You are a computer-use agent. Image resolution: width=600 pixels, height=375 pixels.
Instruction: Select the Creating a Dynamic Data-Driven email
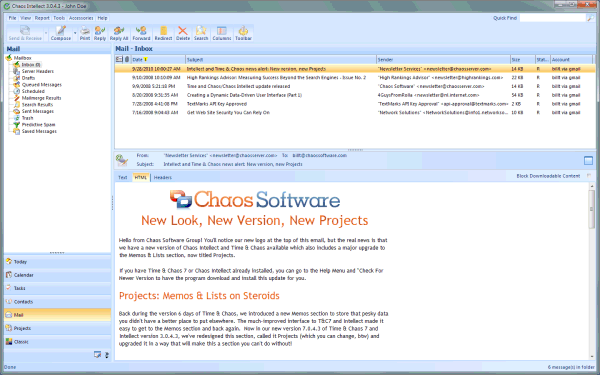click(x=355, y=95)
